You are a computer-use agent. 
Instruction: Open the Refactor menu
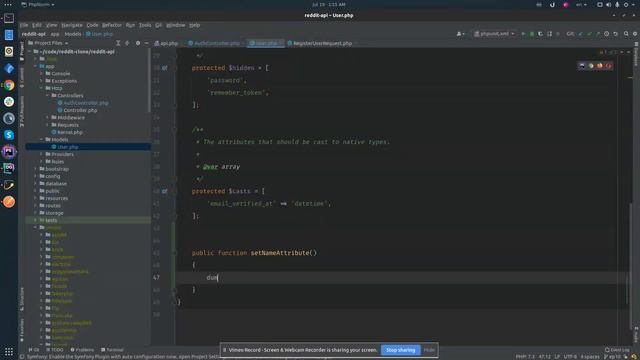point(112,25)
